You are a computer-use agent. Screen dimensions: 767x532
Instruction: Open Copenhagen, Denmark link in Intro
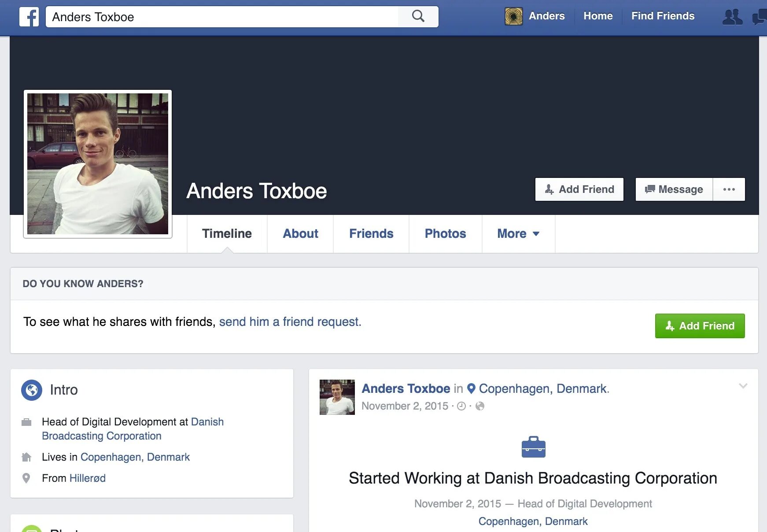(x=135, y=457)
